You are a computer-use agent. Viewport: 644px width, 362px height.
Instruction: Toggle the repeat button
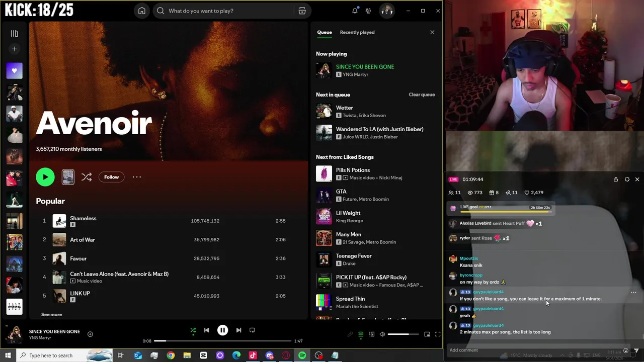coord(252,330)
